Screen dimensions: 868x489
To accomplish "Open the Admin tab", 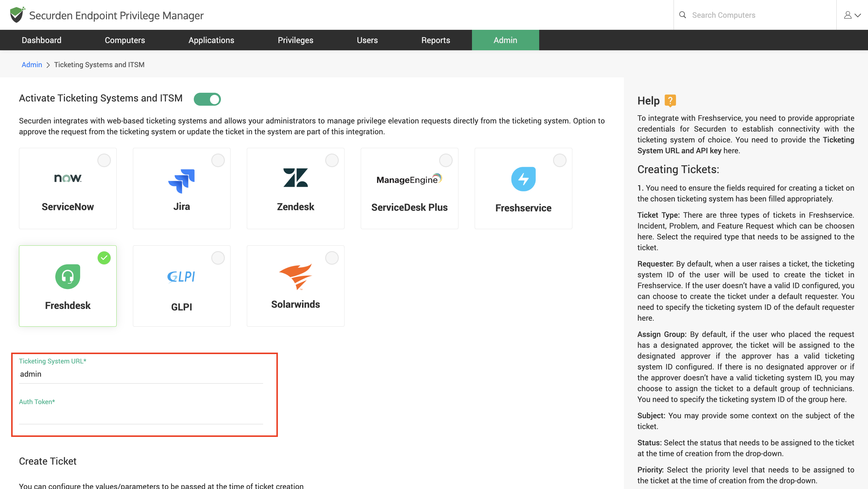I will coord(505,40).
